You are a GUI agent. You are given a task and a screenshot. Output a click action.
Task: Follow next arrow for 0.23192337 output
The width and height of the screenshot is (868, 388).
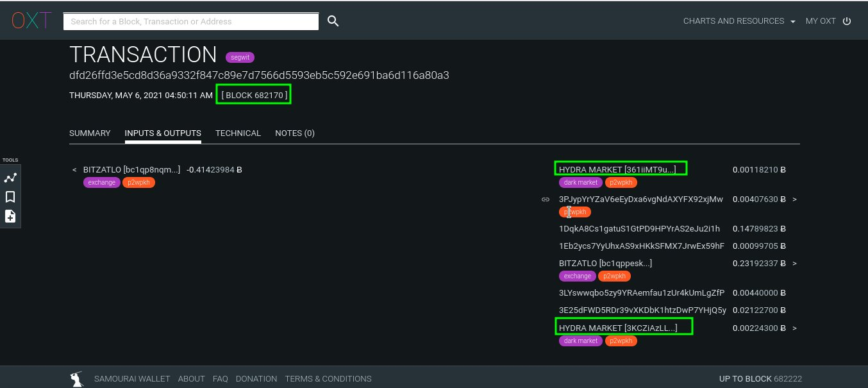(x=795, y=264)
